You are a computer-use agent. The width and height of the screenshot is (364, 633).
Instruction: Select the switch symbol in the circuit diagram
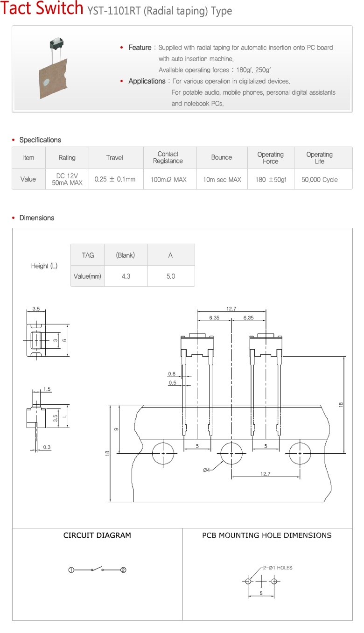pos(97,570)
